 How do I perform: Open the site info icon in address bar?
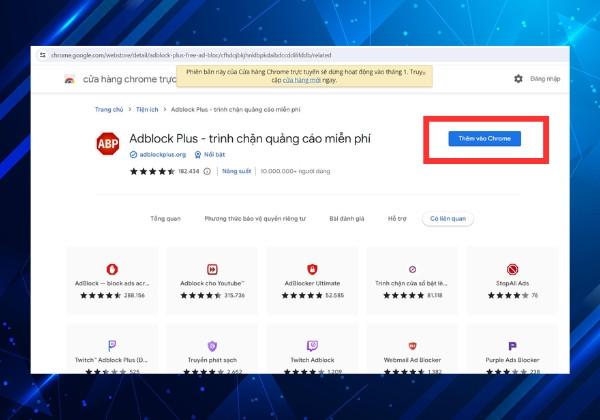42,55
